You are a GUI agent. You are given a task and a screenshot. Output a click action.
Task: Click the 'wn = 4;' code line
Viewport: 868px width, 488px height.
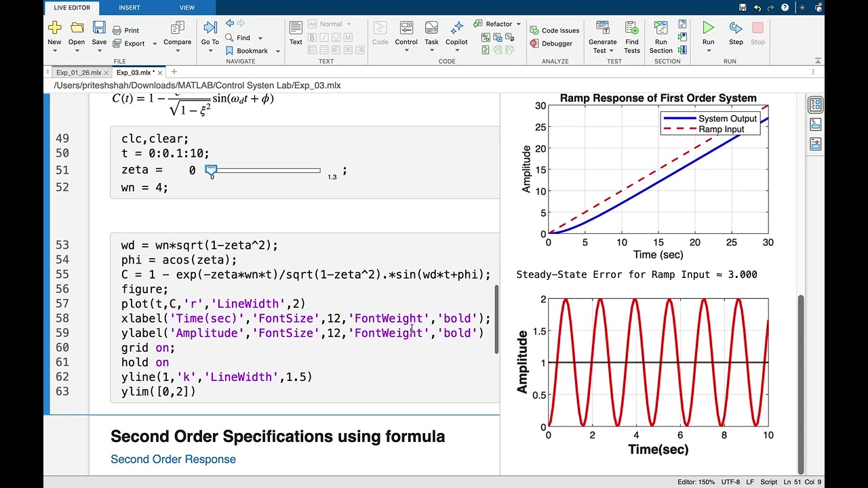144,187
